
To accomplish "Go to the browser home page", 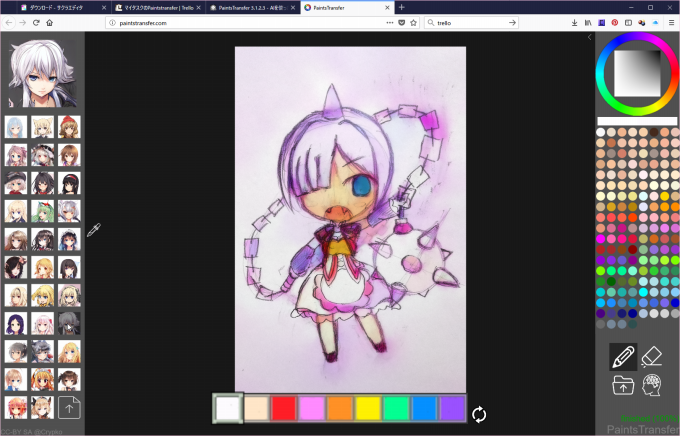I will tap(49, 23).
